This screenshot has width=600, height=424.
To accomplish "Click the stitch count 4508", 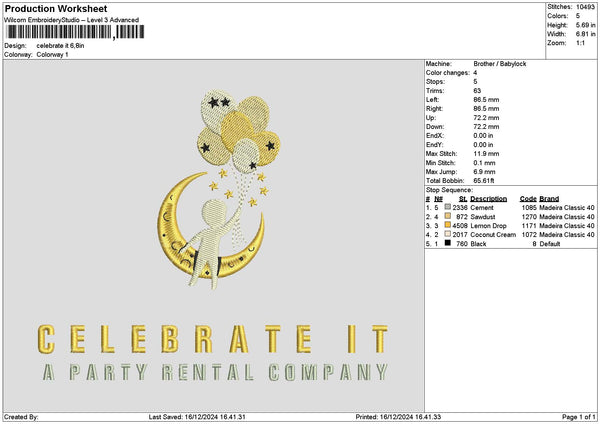I will pos(460,226).
